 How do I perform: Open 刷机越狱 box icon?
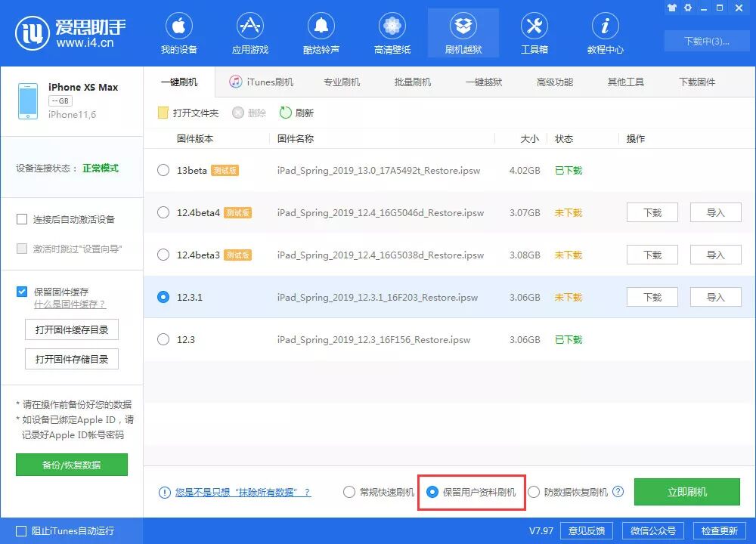pyautogui.click(x=463, y=26)
